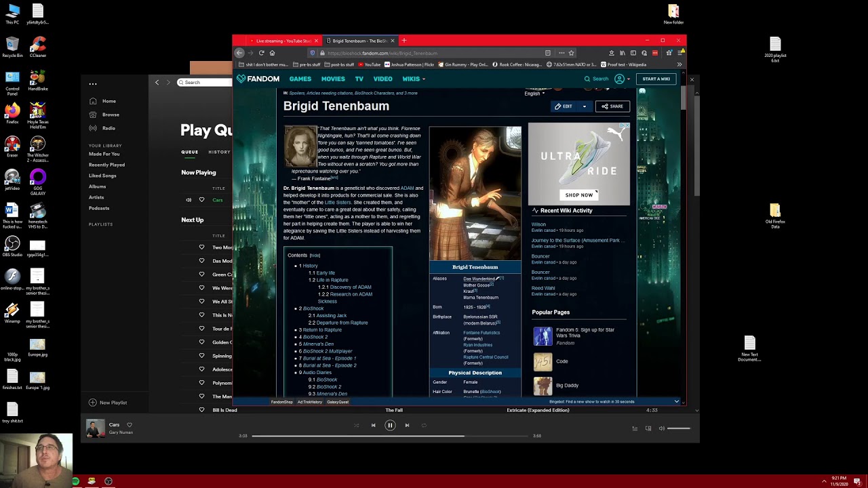Like the playing song Cars

(x=130, y=425)
